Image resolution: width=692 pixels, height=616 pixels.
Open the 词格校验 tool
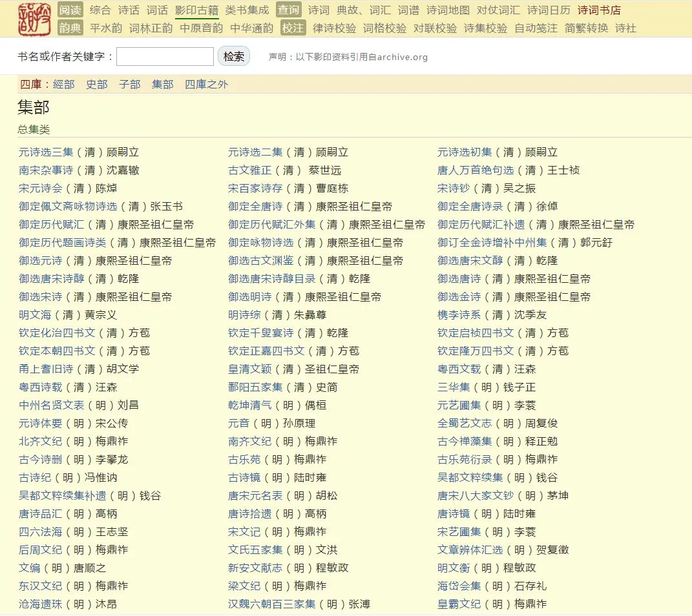point(385,28)
